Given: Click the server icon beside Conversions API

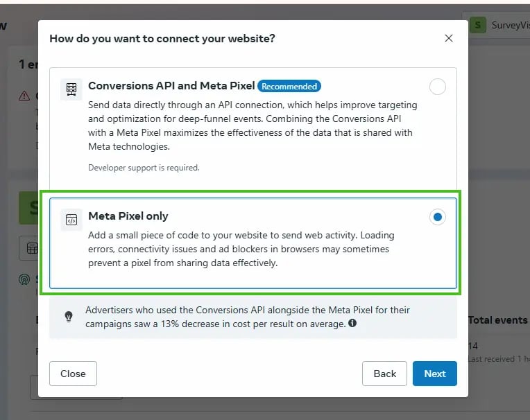Looking at the screenshot, I should click(x=71, y=89).
